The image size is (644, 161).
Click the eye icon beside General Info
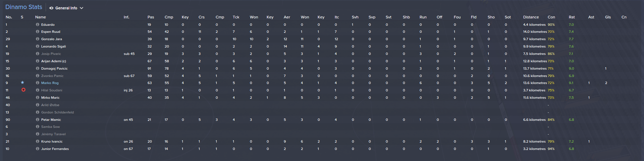tap(51, 8)
